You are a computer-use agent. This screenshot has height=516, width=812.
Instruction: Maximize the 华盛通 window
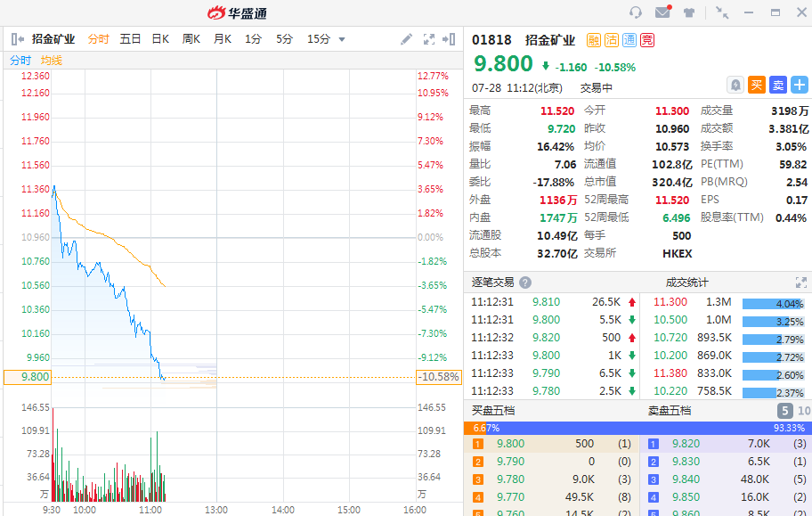775,12
